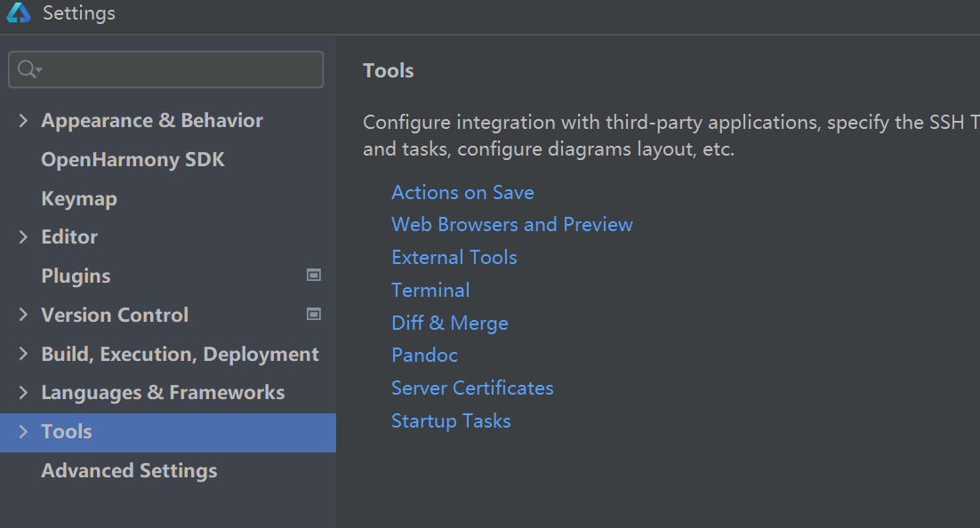Click the DevEco Studio logo icon
This screenshot has height=528, width=980.
[18, 12]
